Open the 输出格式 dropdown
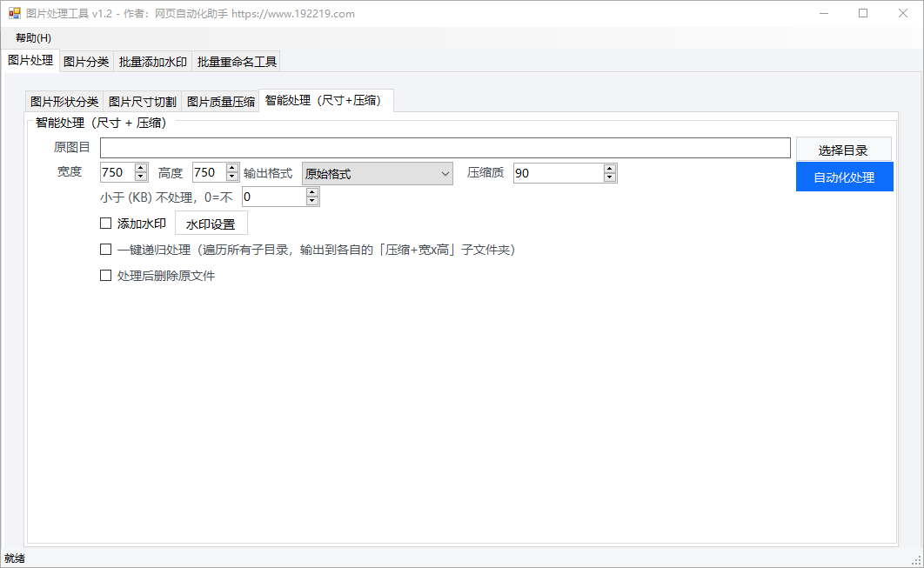 click(x=377, y=173)
